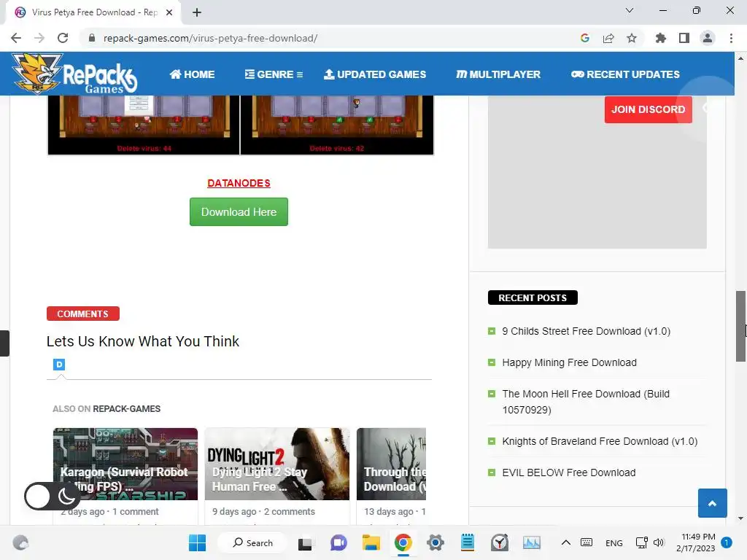Open the Google icon in address bar
Viewport: 747px width, 560px height.
(585, 38)
